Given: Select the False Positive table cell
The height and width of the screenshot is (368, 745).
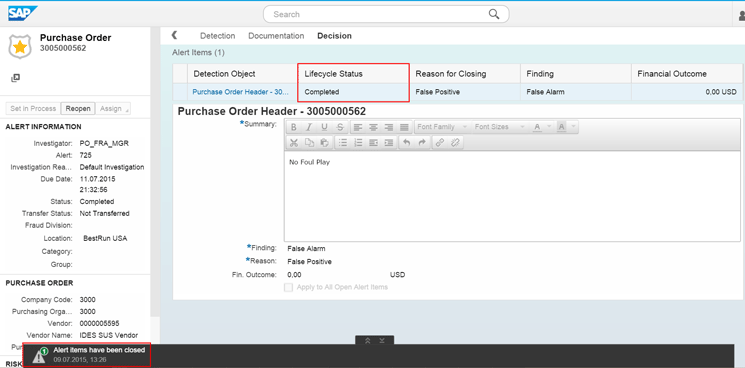Looking at the screenshot, I should 465,92.
